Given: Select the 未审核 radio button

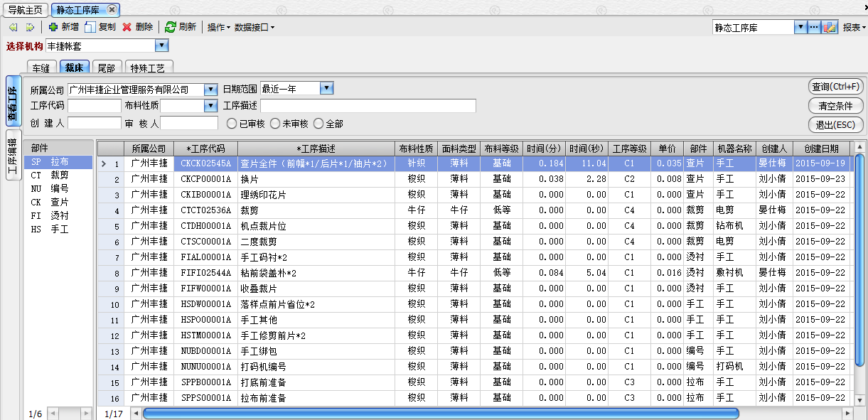Looking at the screenshot, I should [x=275, y=124].
